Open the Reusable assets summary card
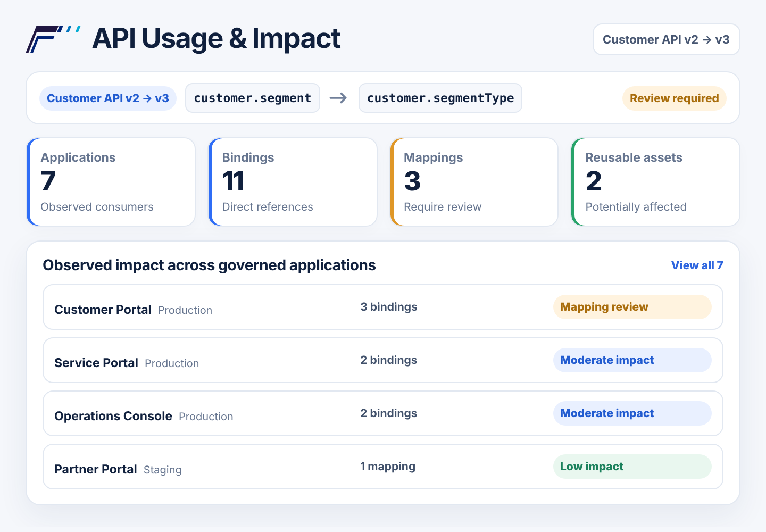The image size is (766, 532). pos(655,182)
